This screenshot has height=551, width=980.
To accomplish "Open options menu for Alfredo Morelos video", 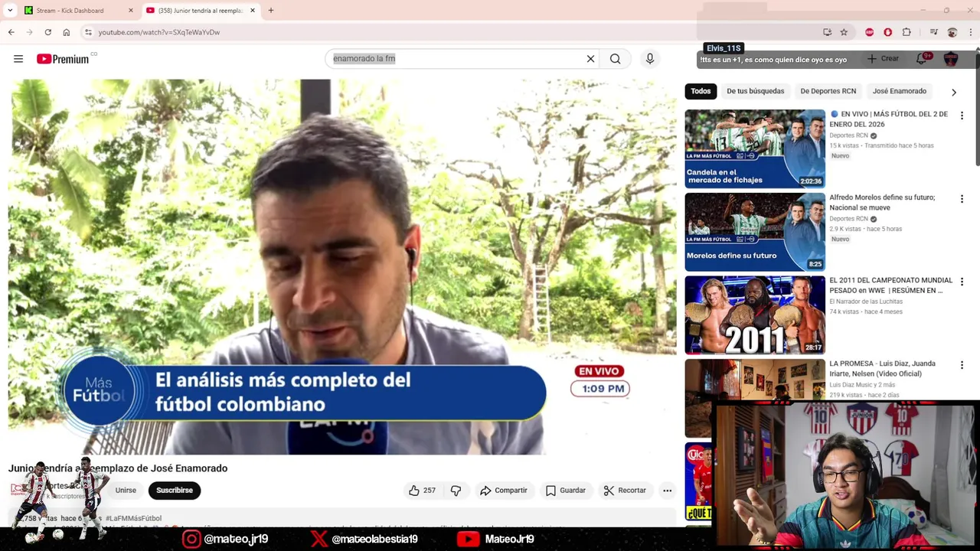I will coord(962,199).
